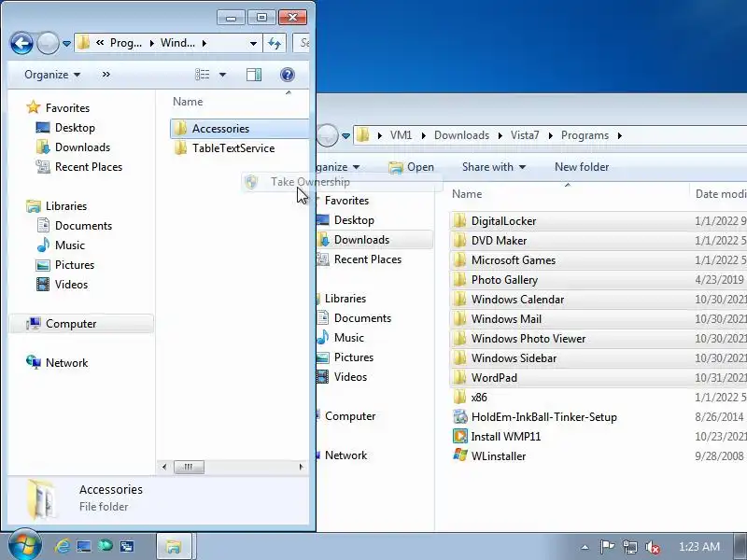Show hidden system tray icons
Image resolution: width=747 pixels, height=560 pixels.
[x=585, y=547]
